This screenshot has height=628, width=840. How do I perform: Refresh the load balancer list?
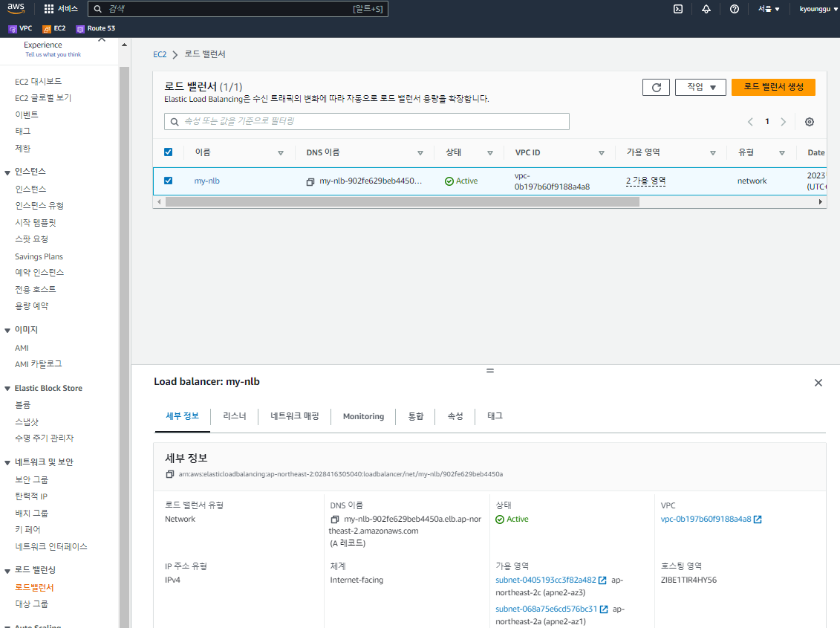tap(656, 88)
